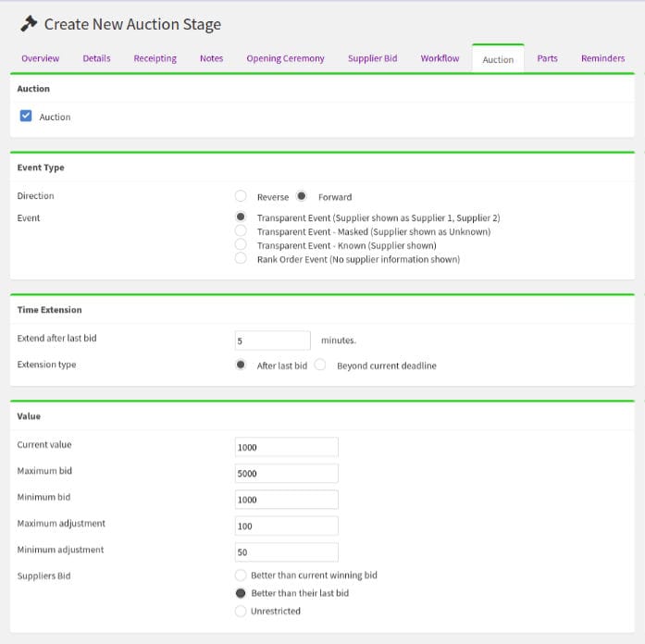The height and width of the screenshot is (644, 645).
Task: Pick Better than current winning bid
Action: pyautogui.click(x=241, y=575)
